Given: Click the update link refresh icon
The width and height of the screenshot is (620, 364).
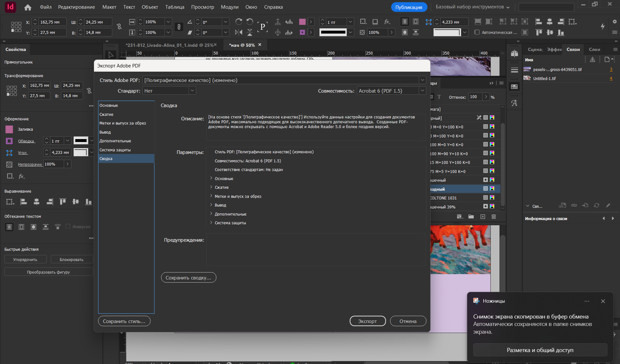Looking at the screenshot, I should tap(596, 206).
